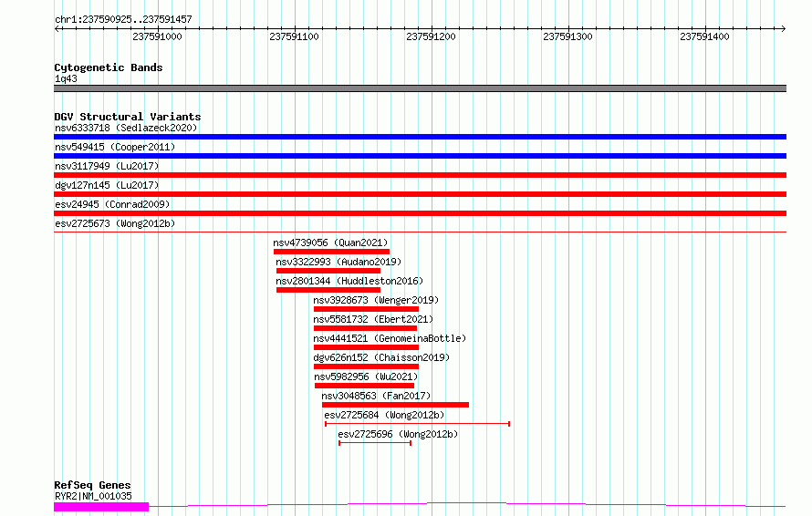Open nsv3117949 (Lu2017) variant label
Screen dimensions: 812x516
click(x=107, y=166)
